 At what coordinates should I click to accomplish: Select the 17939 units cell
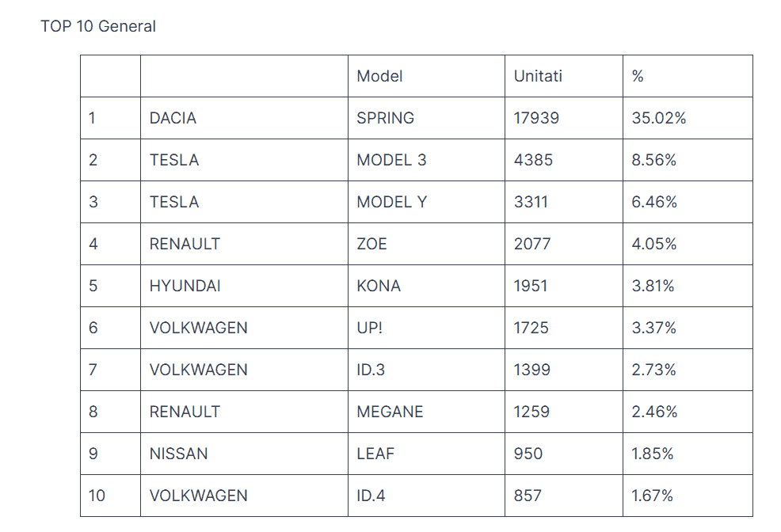coord(564,118)
